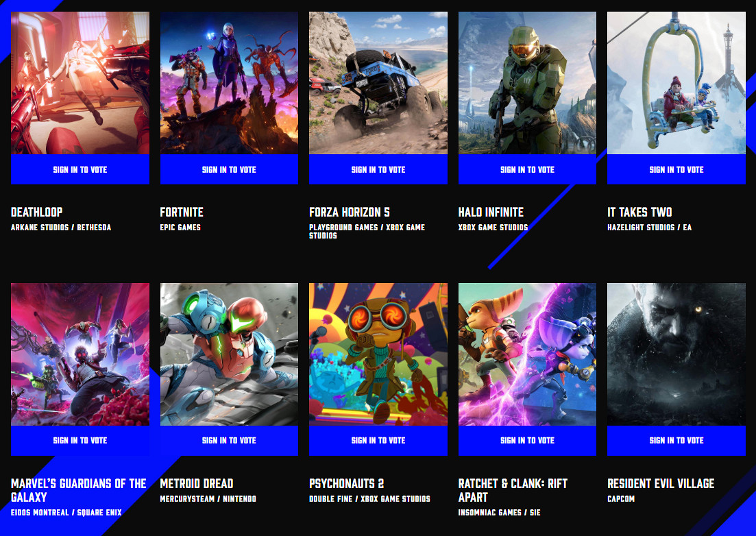Select Sign In To Vote for Forza Horizon 5

[378, 169]
